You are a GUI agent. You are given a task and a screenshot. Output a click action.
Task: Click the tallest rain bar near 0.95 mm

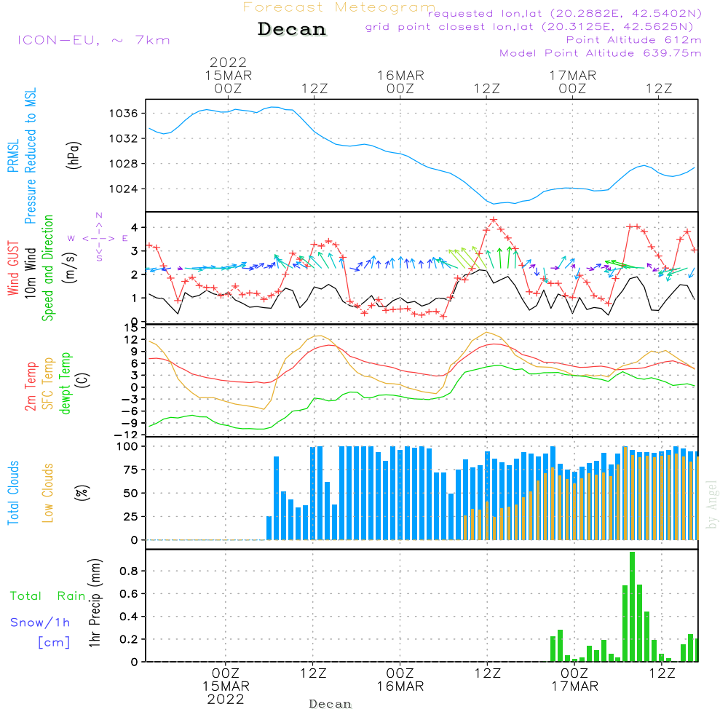click(632, 606)
